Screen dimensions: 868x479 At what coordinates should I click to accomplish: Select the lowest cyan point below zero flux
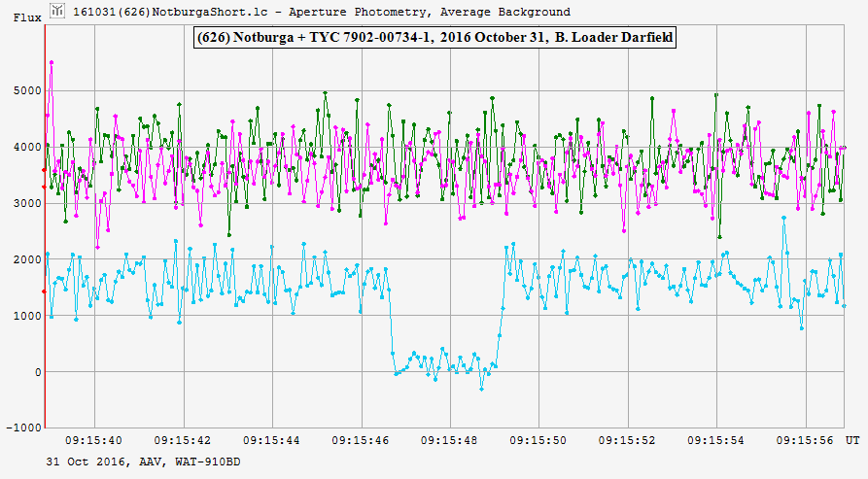[x=481, y=390]
